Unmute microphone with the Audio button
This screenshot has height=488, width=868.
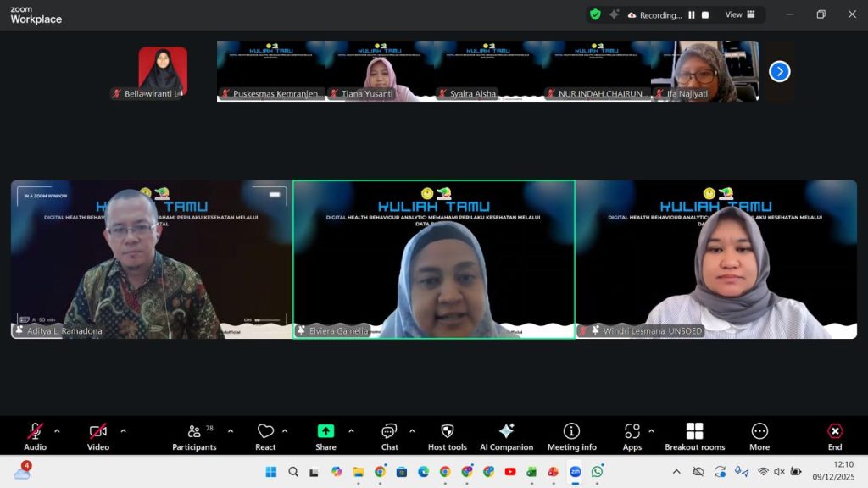click(x=35, y=435)
